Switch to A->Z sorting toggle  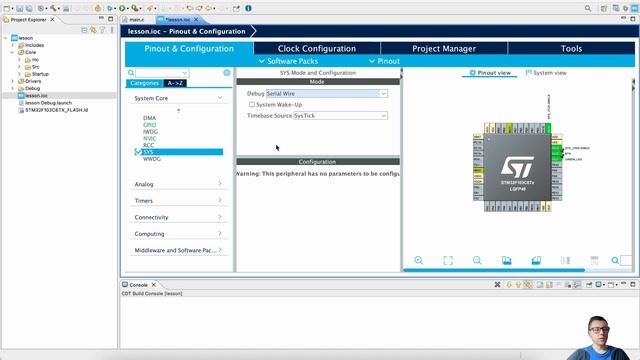click(x=175, y=83)
